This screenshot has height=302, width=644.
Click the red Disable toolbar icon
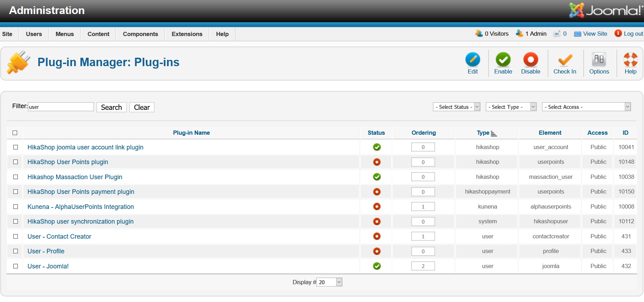(530, 59)
